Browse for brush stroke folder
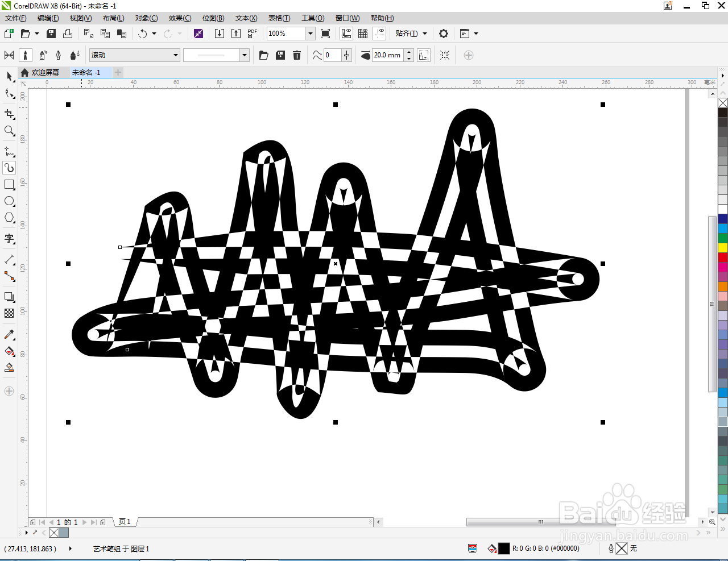The height and width of the screenshot is (561, 728). point(264,55)
